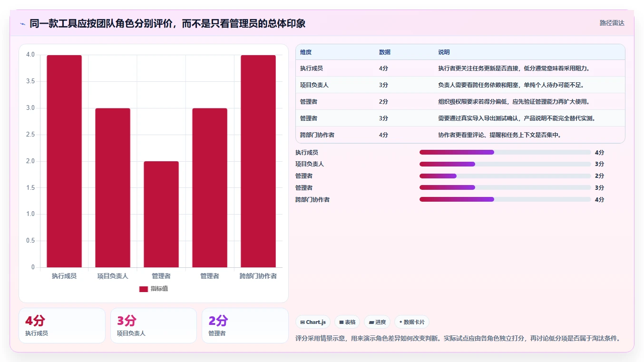Click the description starting 组织级权限要求

click(514, 102)
